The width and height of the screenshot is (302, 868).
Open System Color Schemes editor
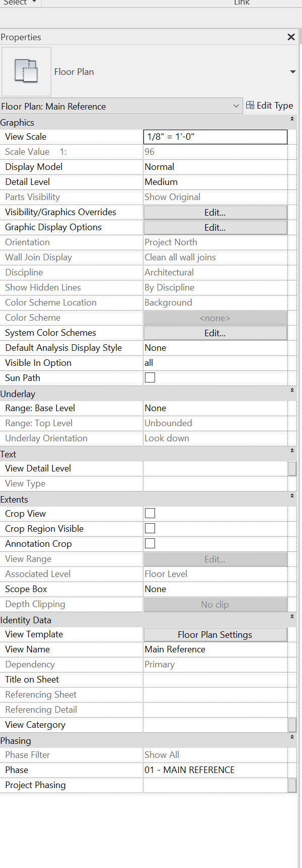[x=215, y=332]
